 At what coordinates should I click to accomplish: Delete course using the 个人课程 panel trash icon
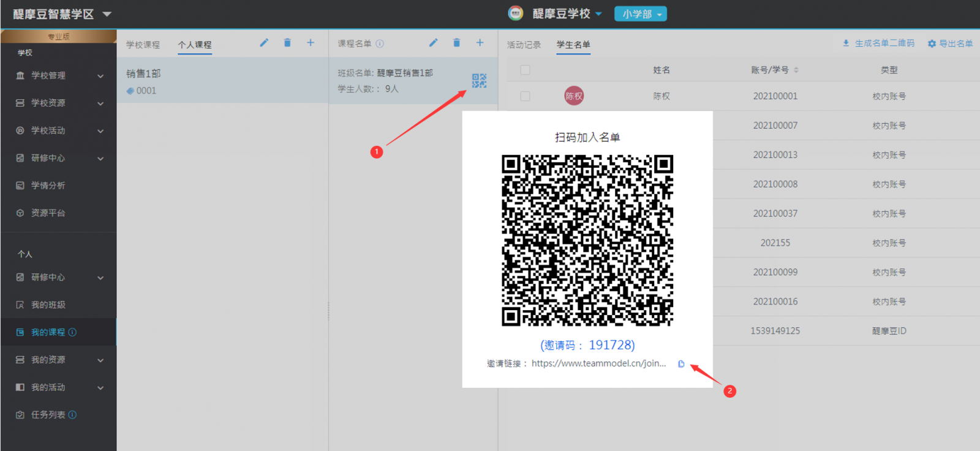[287, 43]
